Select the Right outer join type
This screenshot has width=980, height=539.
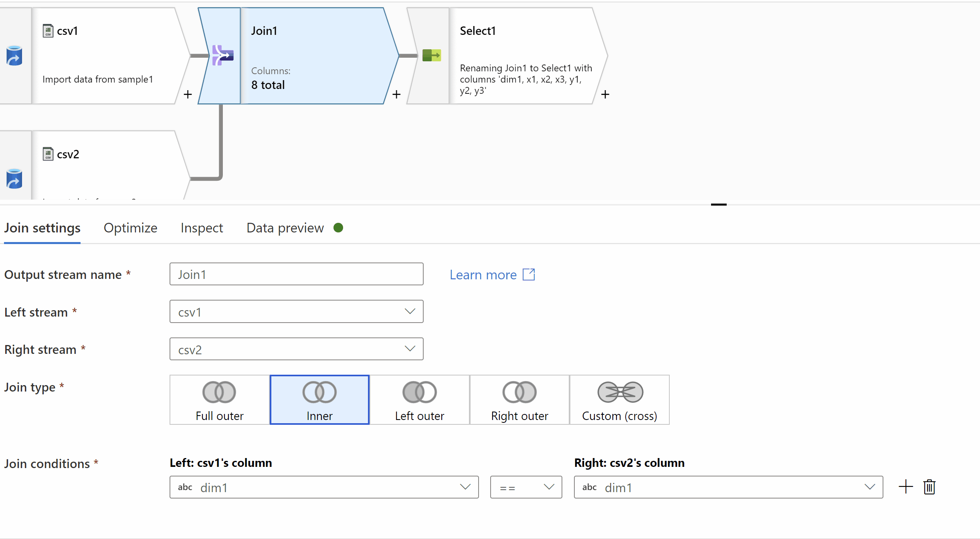[519, 400]
